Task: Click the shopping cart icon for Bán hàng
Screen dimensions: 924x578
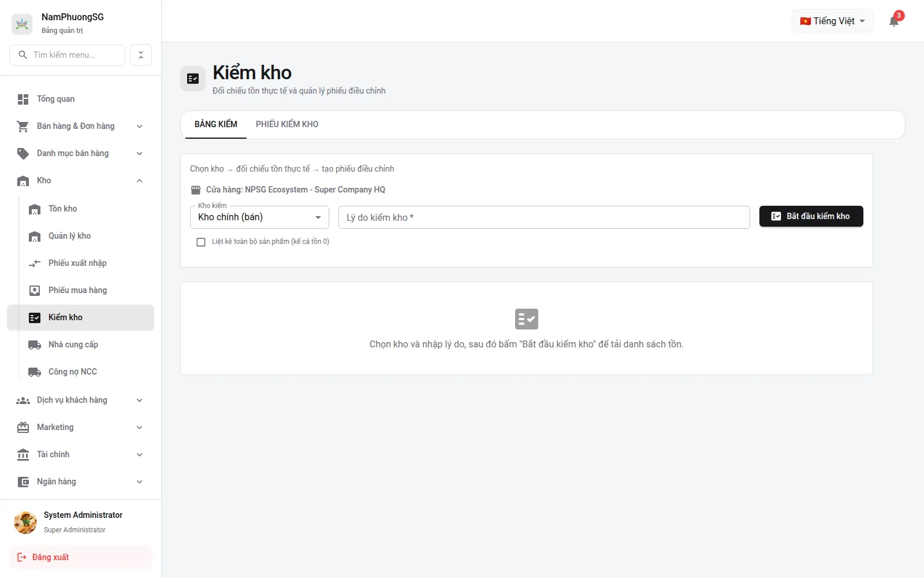Action: tap(23, 127)
